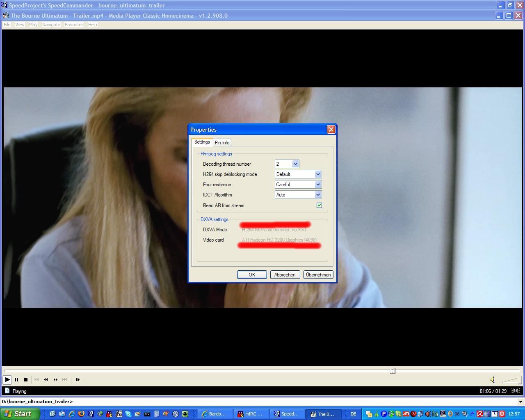Screen dimensions: 525x420
Task: Click the Avira umbrella tray icon
Action: (479, 414)
